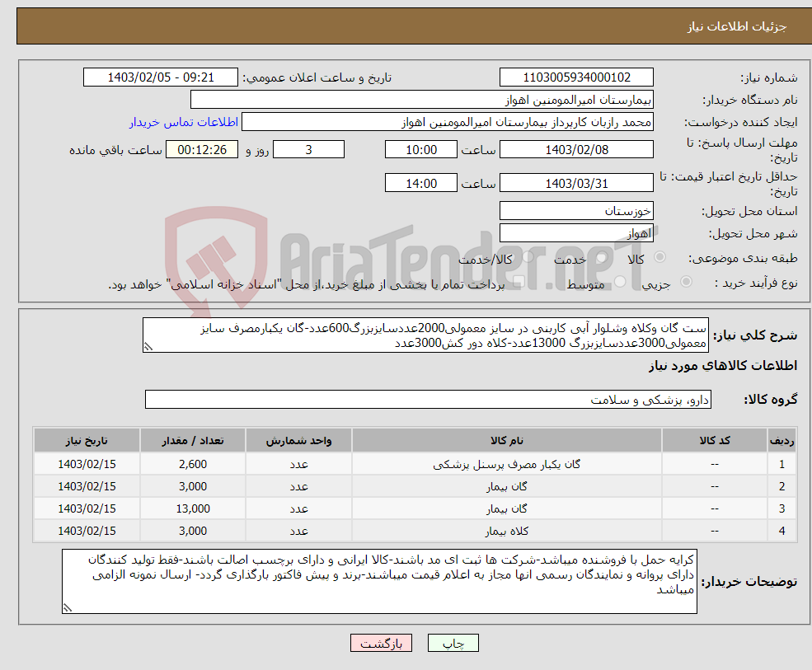Click the row number 3 cell
Screen dimensions: 812x670
pos(781,509)
